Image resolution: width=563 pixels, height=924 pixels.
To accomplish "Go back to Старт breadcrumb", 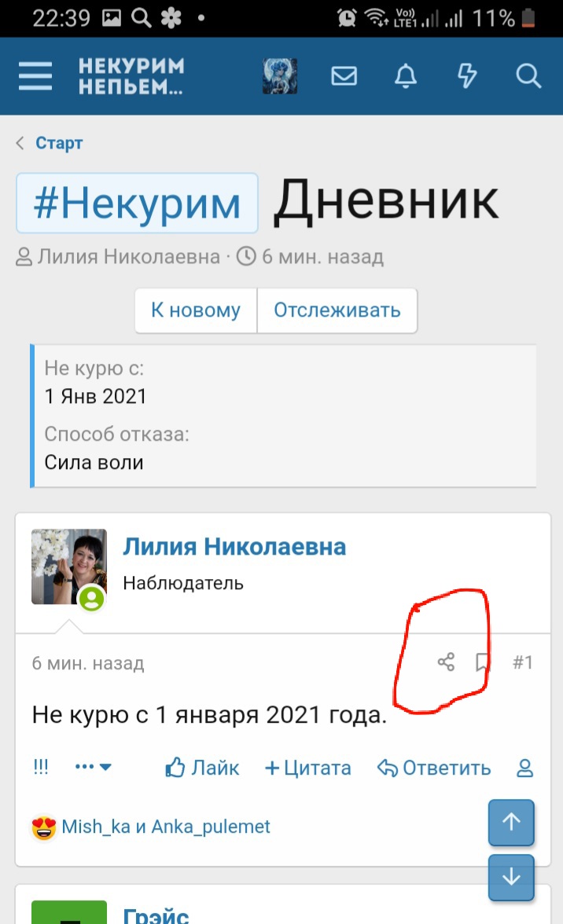I will [x=59, y=143].
